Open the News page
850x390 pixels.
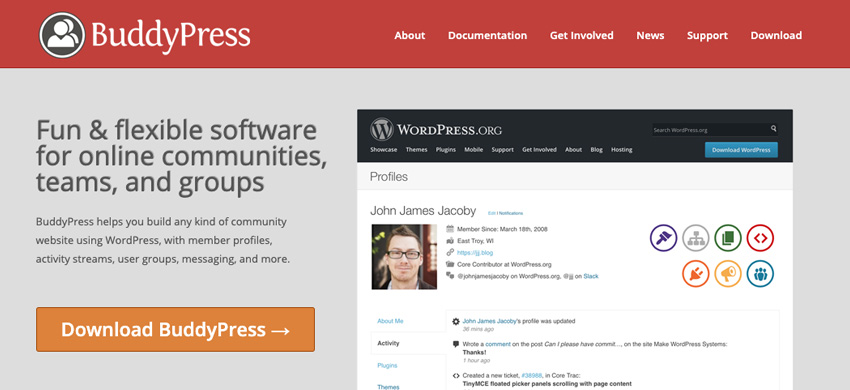(x=650, y=35)
